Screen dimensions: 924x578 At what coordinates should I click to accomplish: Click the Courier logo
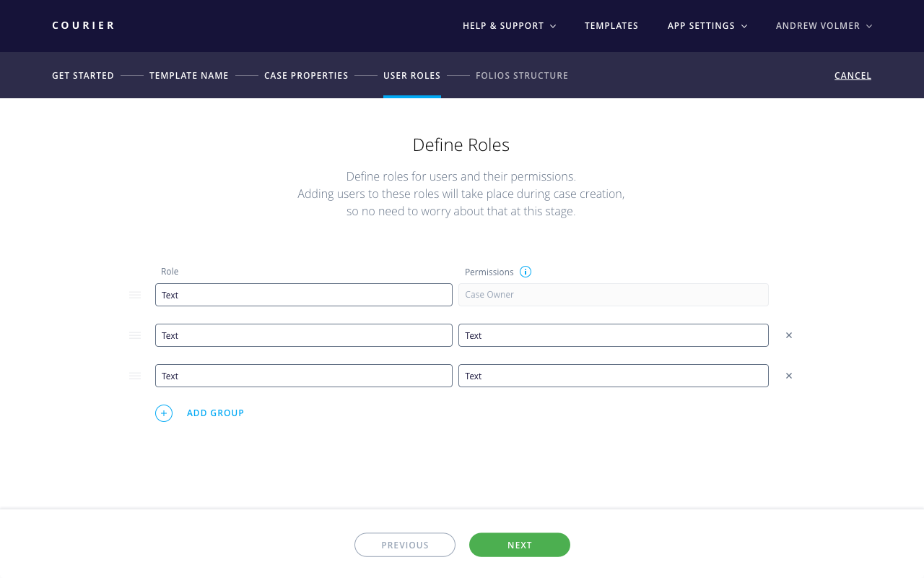tap(84, 25)
